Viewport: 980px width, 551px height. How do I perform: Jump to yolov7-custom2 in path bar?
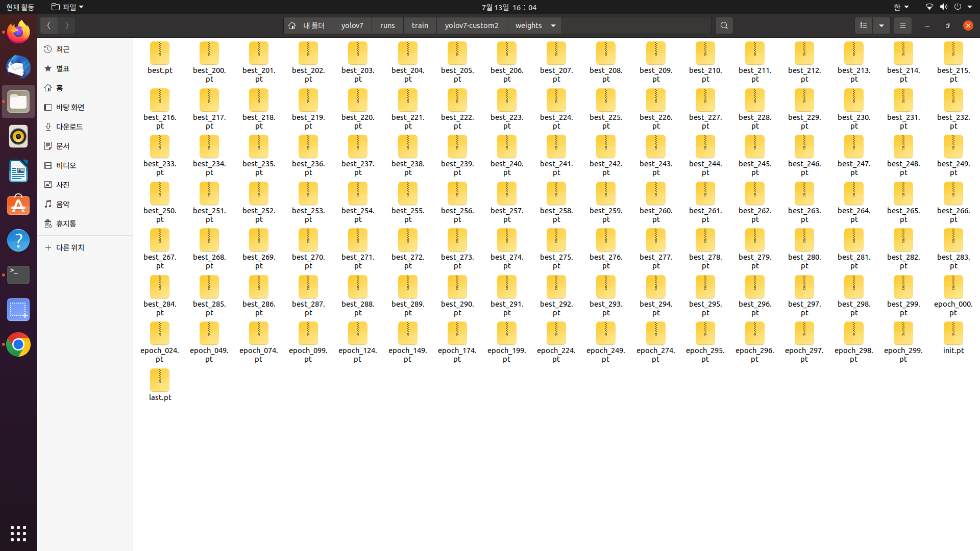coord(472,26)
